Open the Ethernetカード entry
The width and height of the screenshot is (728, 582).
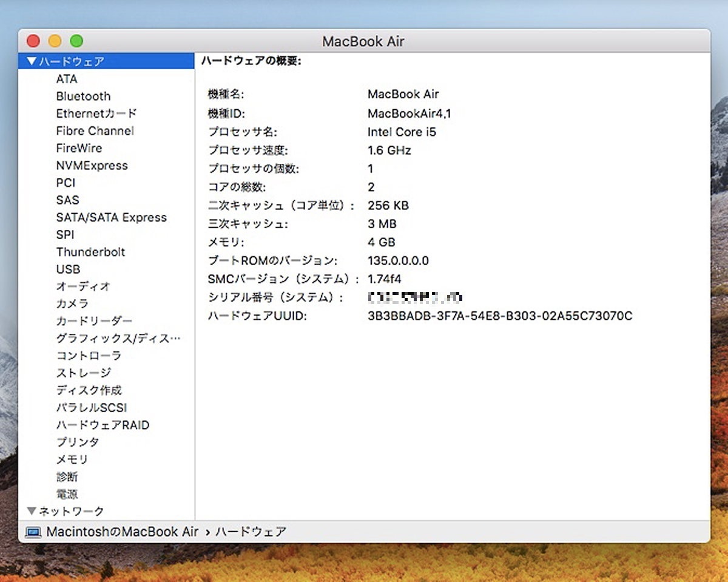tap(96, 113)
